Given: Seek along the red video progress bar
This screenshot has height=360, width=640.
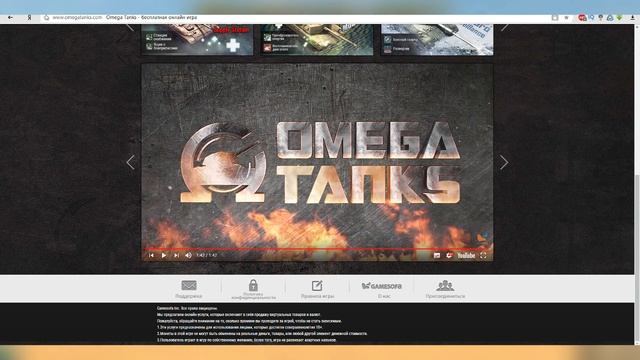Looking at the screenshot, I should point(317,248).
